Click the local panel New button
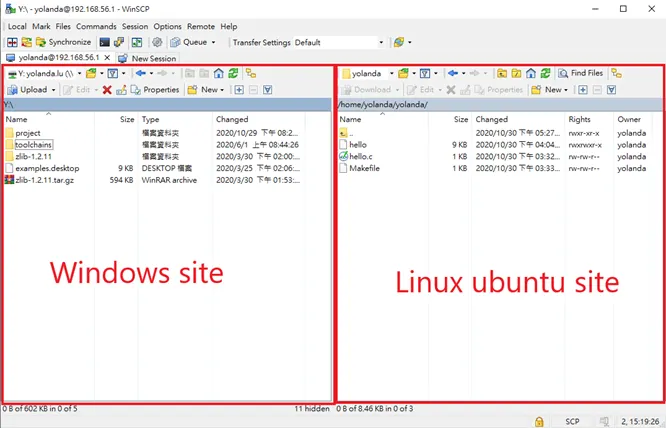The height and width of the screenshot is (428, 666). [x=206, y=90]
